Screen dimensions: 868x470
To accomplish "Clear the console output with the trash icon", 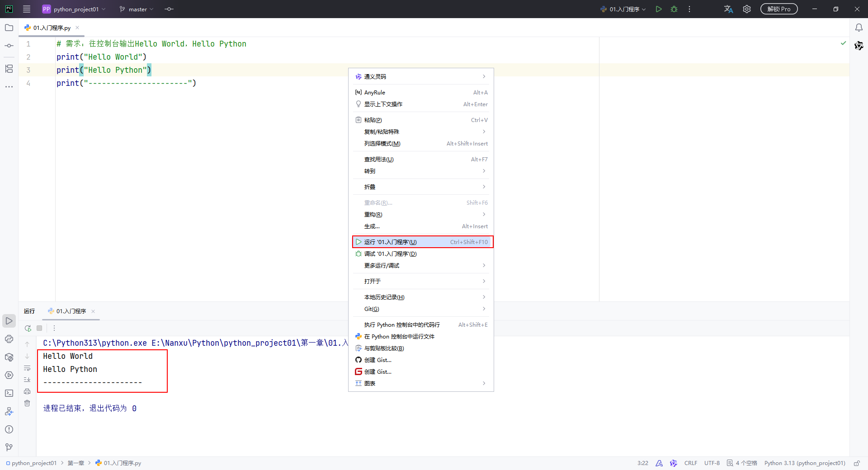I will (x=27, y=403).
